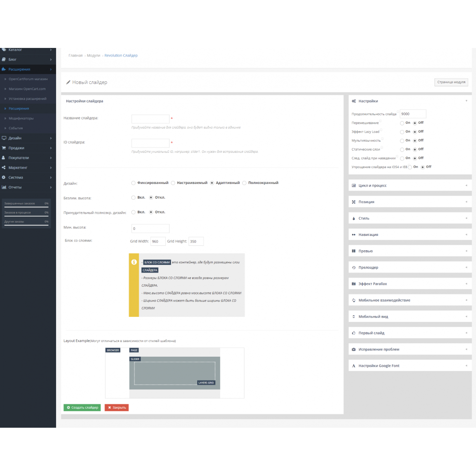Screen dimensions: 476x476
Task: Click the bar chart icon for Отчеты
Action: 4,187
